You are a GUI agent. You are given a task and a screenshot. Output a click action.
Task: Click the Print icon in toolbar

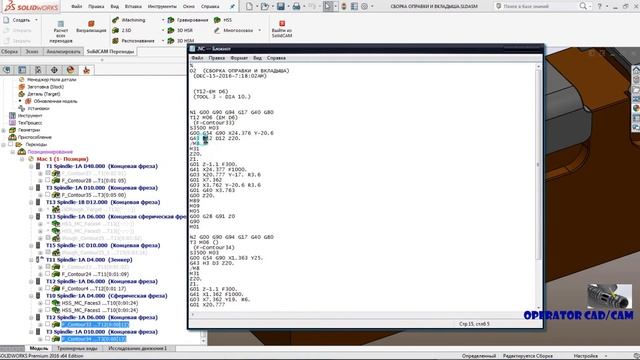297,7
